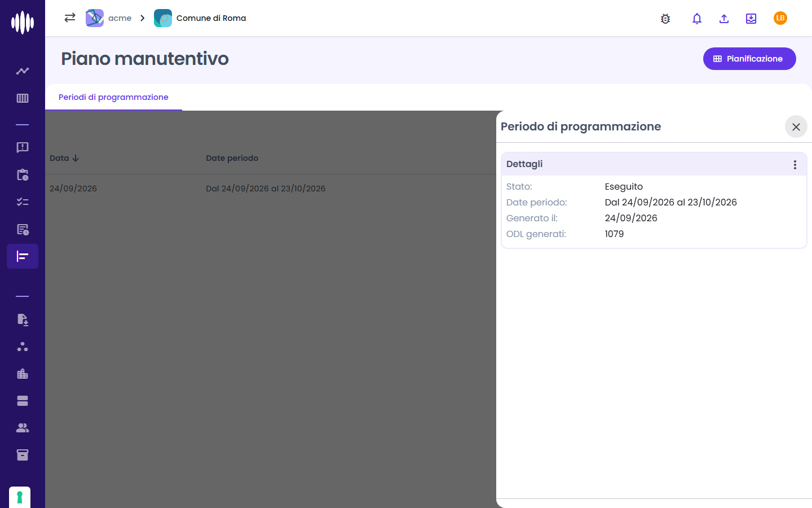Click the table cell Dal 24/09/2026 al 23/10/2026
Screen dimensions: 812x508
[266, 189]
